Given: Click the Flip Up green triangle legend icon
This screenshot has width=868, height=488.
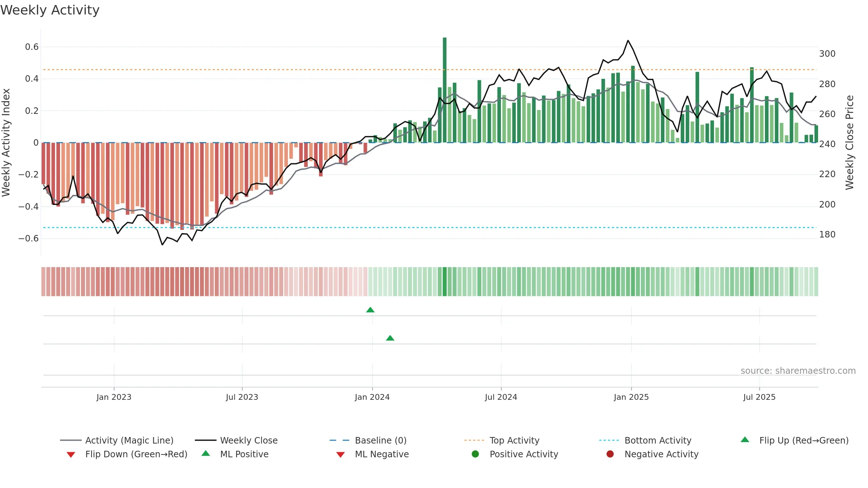Looking at the screenshot, I should coord(745,440).
